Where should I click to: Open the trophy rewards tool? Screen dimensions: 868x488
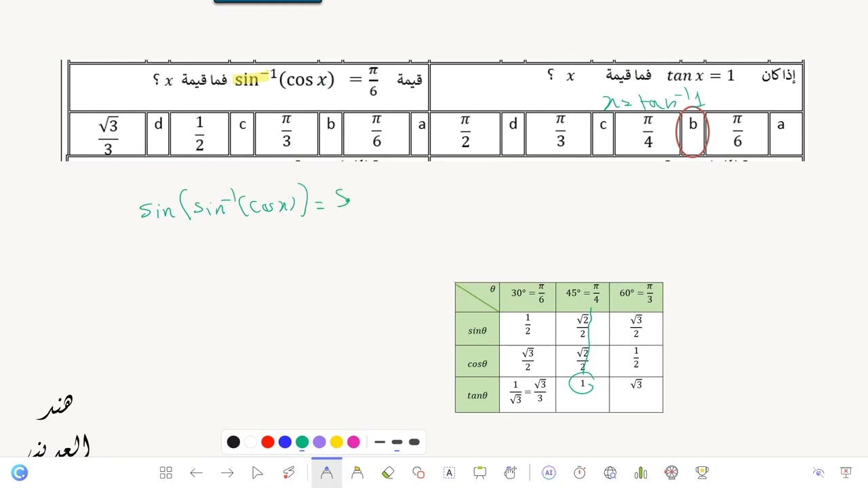702,473
